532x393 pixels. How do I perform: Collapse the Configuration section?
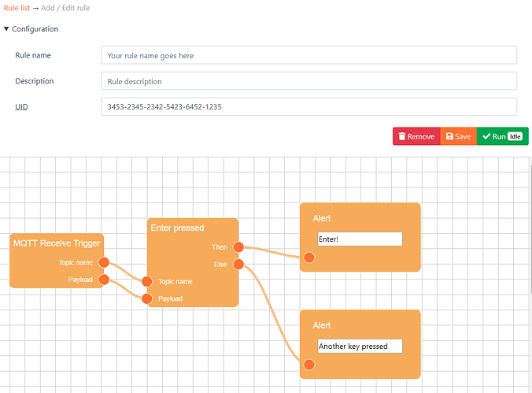[31, 29]
